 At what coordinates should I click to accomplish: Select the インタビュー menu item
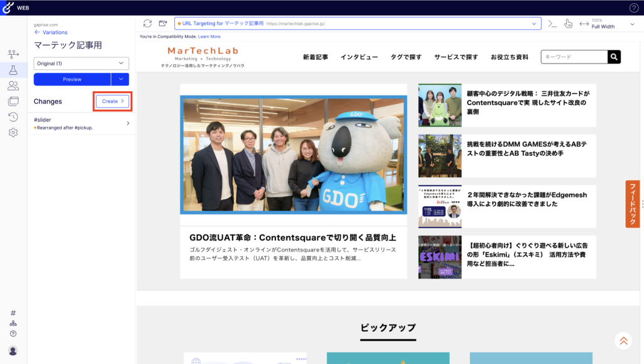(359, 57)
